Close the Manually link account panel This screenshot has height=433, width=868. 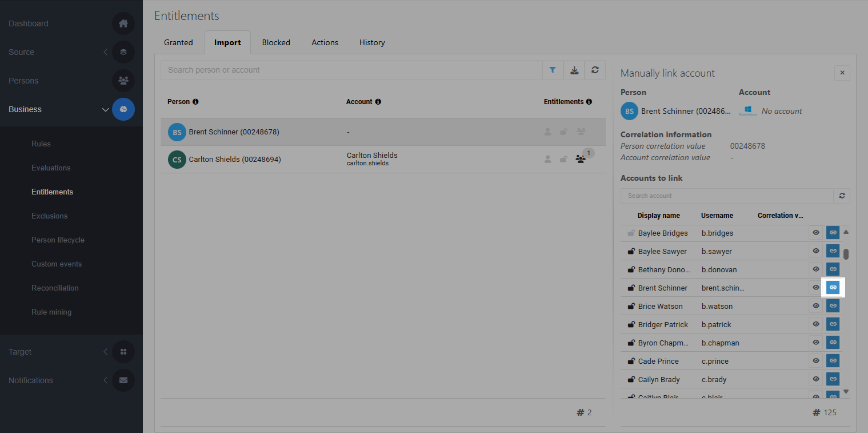click(842, 73)
